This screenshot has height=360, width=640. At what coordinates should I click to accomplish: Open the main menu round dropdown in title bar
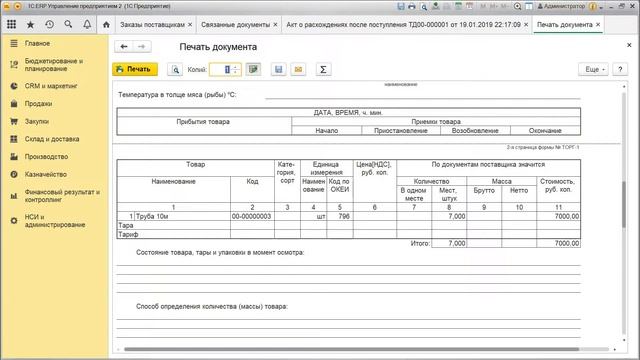click(x=18, y=6)
